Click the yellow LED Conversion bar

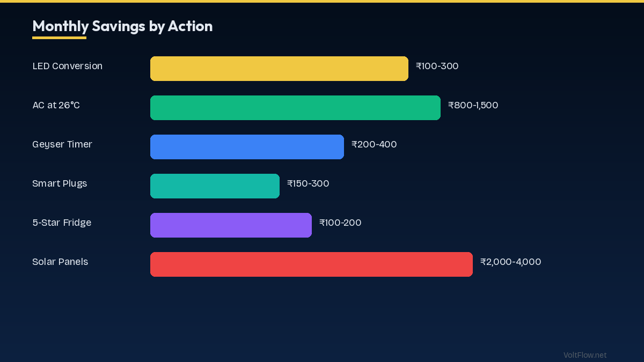(279, 69)
